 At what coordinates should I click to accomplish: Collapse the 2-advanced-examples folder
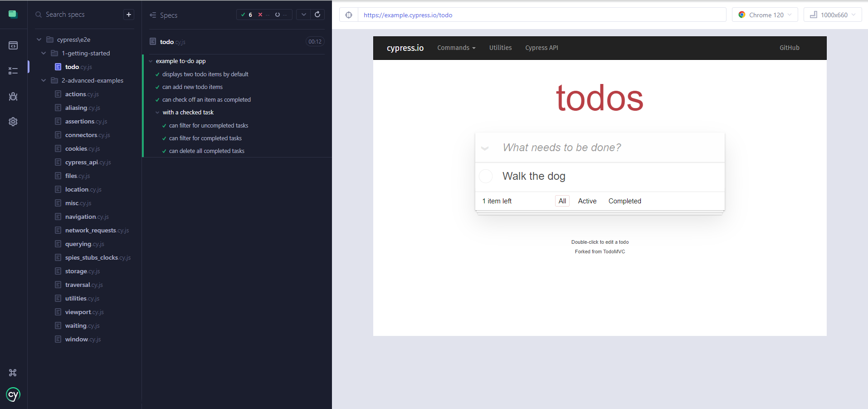click(44, 80)
